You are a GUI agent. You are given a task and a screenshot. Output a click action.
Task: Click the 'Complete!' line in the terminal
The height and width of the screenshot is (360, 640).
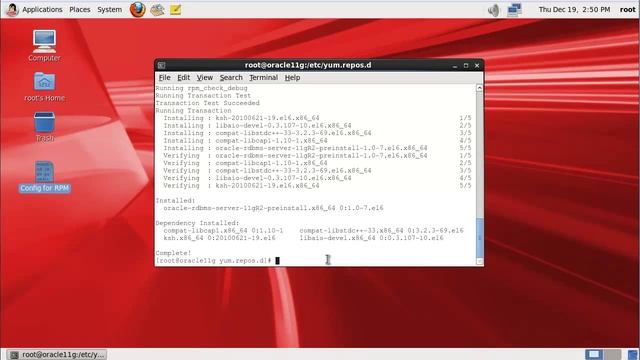(173, 253)
